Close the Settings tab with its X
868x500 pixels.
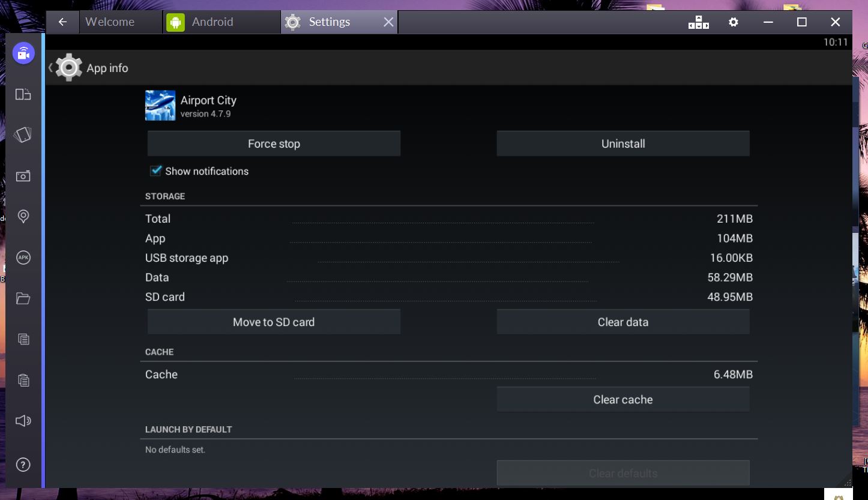point(388,22)
